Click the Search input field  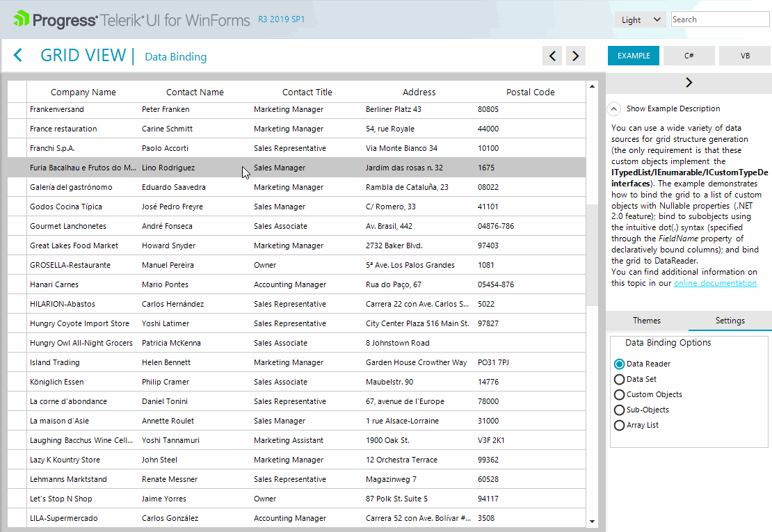[x=720, y=19]
